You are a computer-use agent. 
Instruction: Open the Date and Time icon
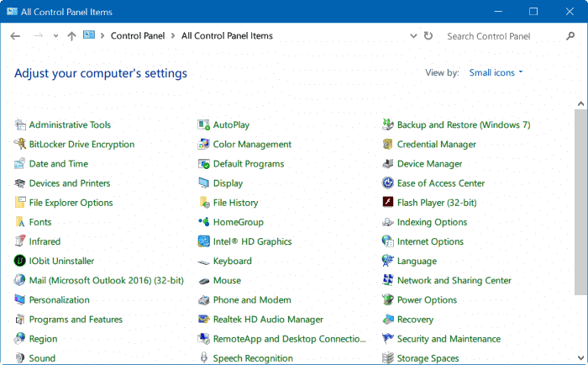[20, 164]
